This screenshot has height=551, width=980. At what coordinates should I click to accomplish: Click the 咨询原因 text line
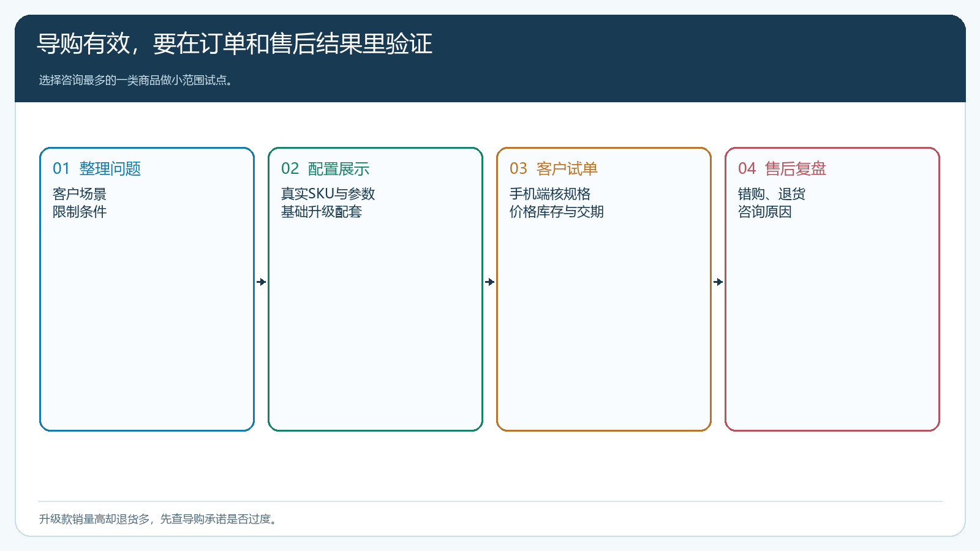(765, 212)
